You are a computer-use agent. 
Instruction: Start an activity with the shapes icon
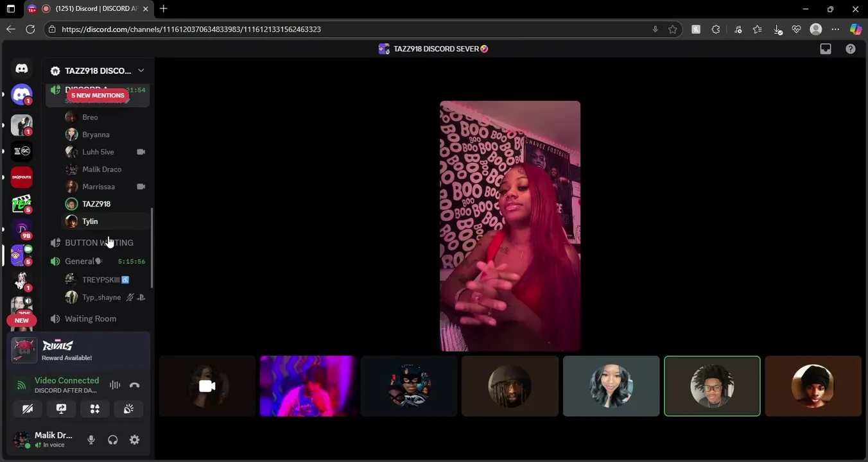coord(95,409)
